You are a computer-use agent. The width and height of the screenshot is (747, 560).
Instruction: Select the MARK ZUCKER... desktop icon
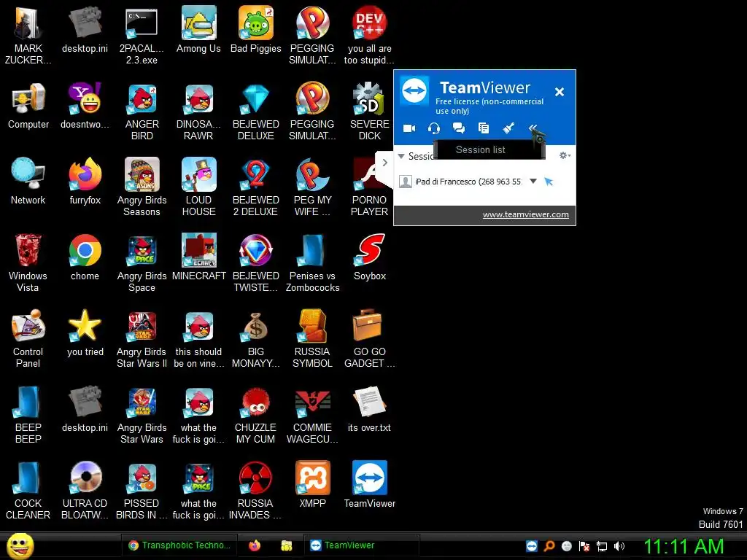(x=28, y=36)
